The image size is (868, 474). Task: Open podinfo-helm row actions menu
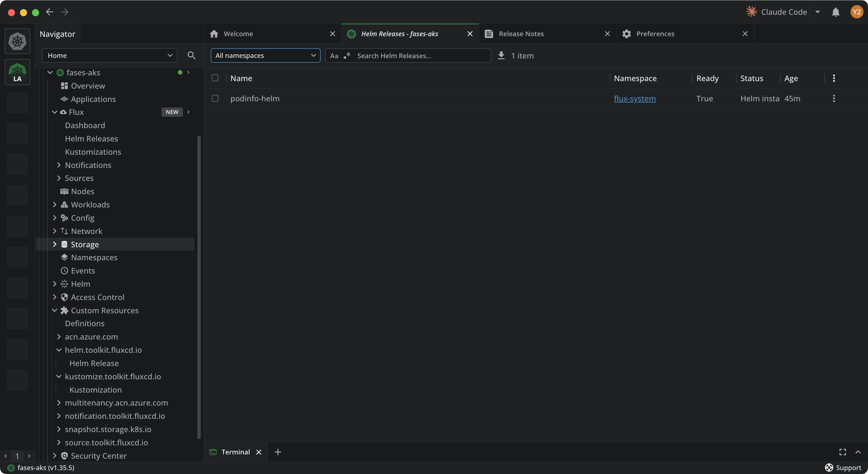(x=834, y=98)
